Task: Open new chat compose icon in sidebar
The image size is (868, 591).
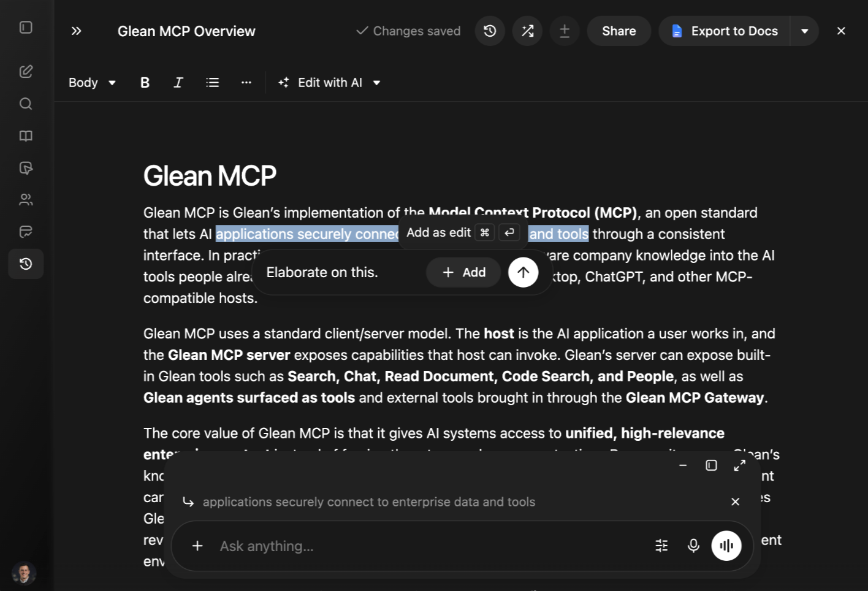Action: pyautogui.click(x=26, y=71)
